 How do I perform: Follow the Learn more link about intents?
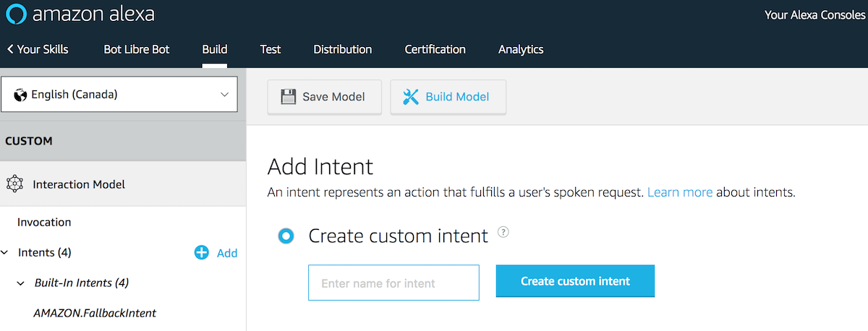680,192
